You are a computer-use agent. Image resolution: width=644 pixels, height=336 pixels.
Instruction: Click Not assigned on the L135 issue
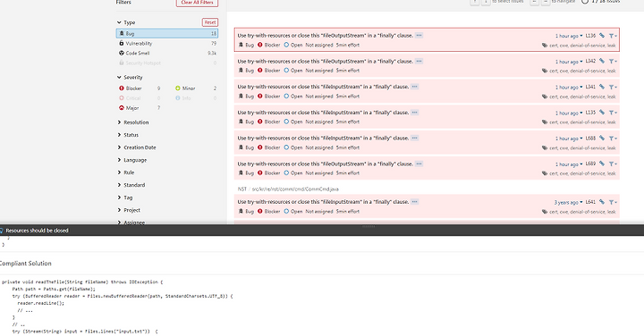319,122
